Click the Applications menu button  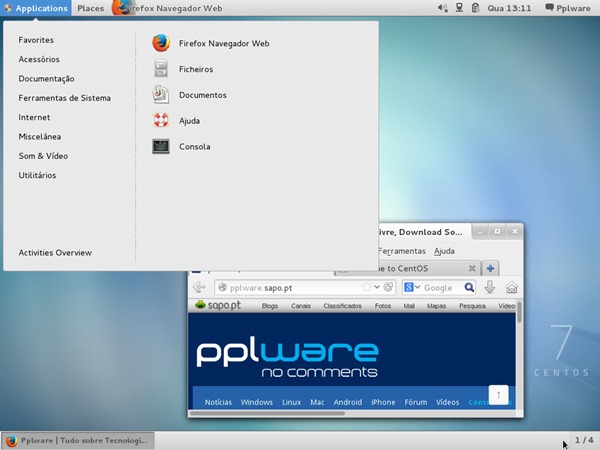coord(36,8)
